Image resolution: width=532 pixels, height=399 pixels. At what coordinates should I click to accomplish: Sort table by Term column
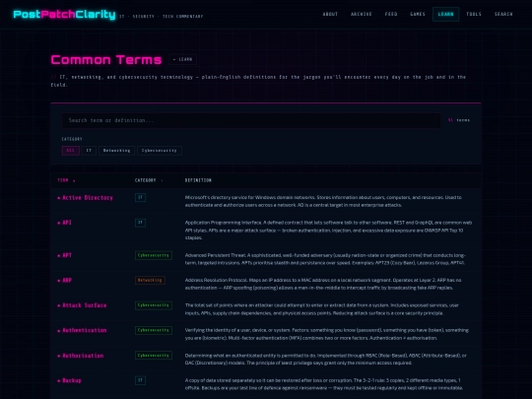66,180
